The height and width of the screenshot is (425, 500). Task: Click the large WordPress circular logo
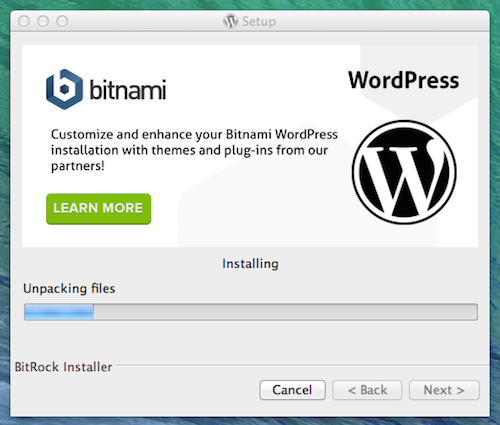pyautogui.click(x=404, y=172)
